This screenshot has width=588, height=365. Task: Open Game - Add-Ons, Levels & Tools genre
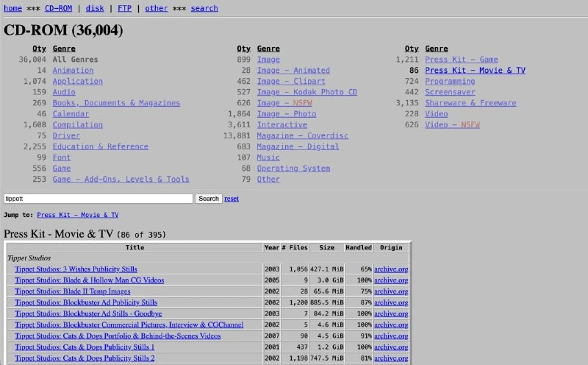pyautogui.click(x=121, y=179)
